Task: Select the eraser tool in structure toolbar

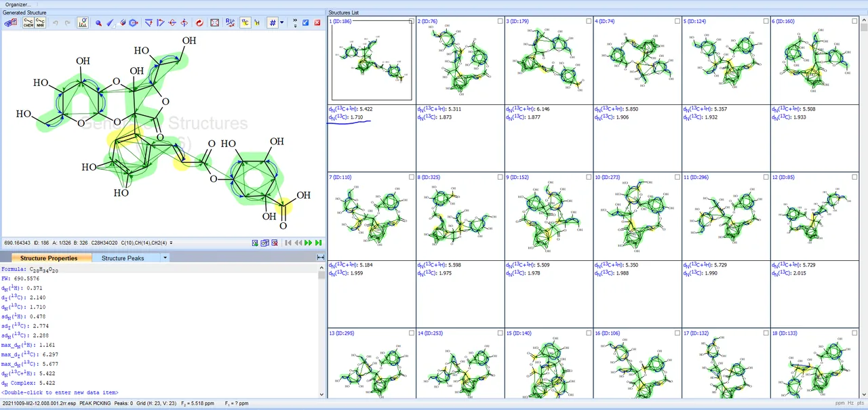Action: pos(123,22)
